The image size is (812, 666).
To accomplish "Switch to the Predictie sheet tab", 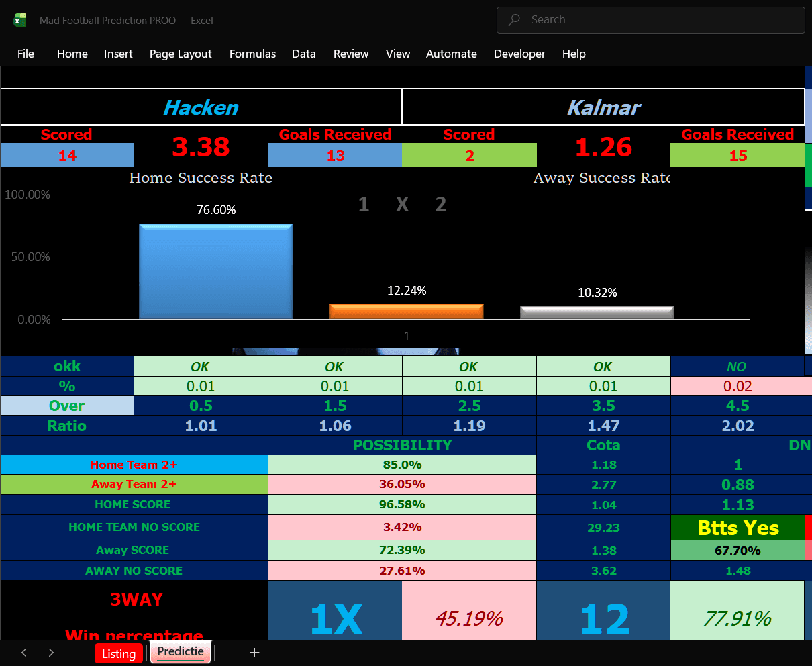I will [181, 652].
